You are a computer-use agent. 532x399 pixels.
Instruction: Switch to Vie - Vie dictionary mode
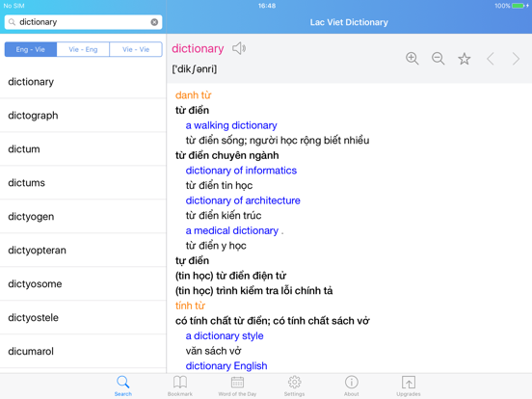pos(136,49)
